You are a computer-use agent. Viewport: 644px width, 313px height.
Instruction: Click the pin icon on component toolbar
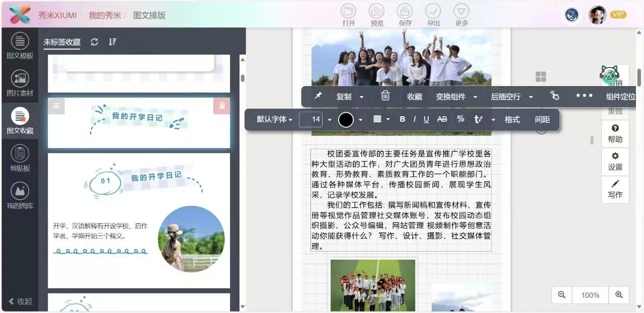tap(318, 96)
